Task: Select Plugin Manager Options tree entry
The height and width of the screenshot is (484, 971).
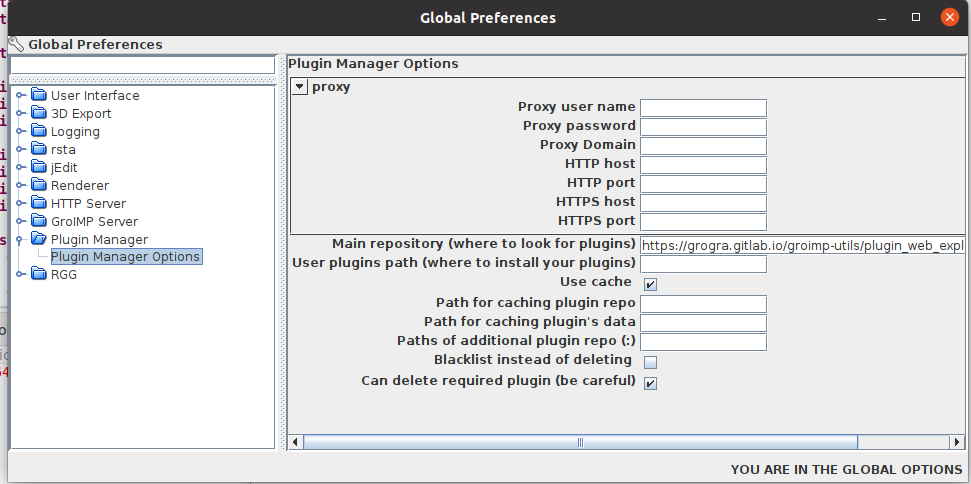Action: point(125,257)
